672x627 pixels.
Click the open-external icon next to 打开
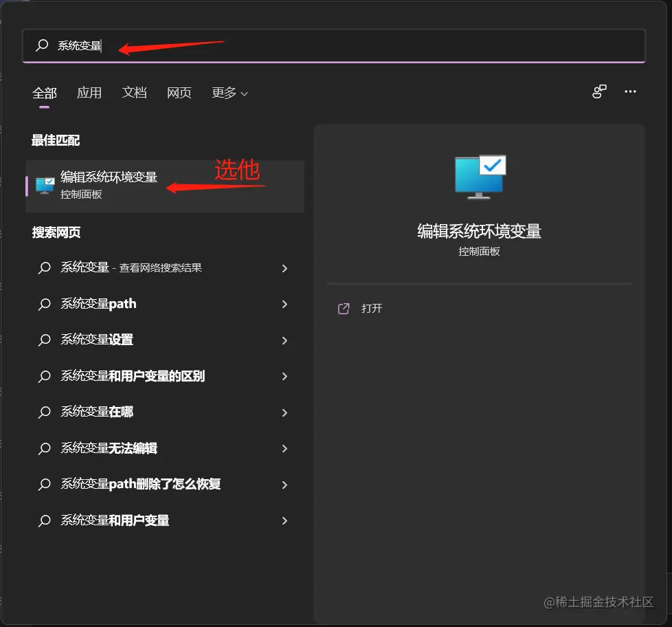tap(344, 309)
